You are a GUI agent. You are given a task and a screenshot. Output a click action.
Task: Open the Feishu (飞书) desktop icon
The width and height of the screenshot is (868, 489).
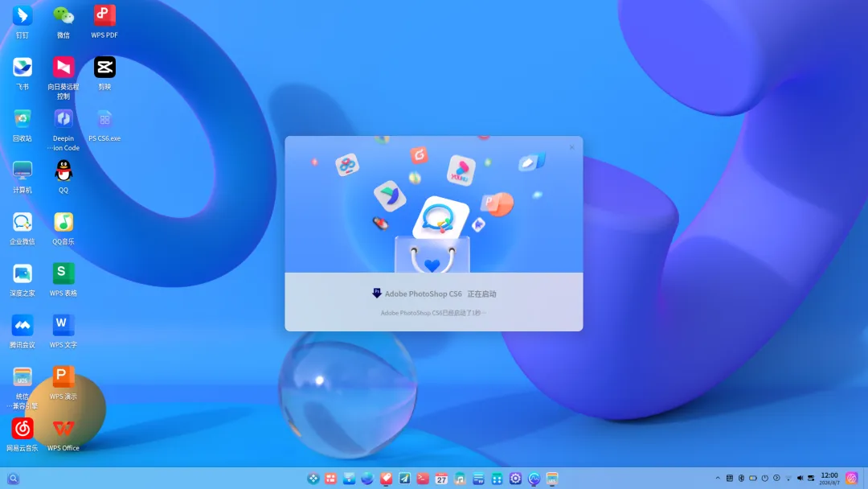[23, 67]
